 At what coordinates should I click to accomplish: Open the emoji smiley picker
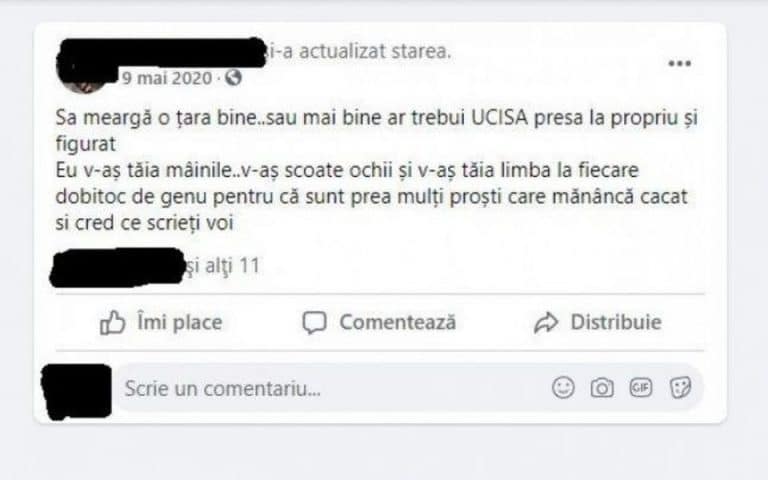coord(563,387)
